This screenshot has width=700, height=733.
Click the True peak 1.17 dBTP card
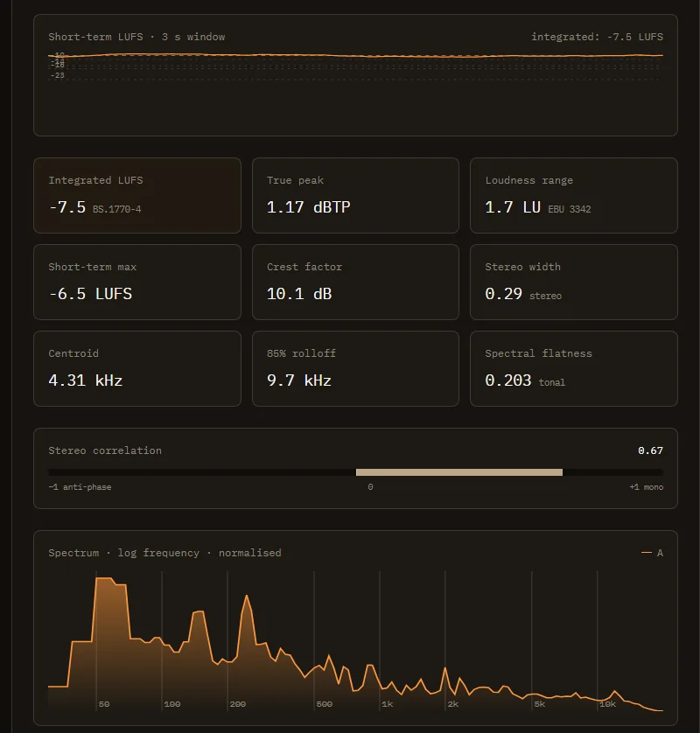(355, 195)
